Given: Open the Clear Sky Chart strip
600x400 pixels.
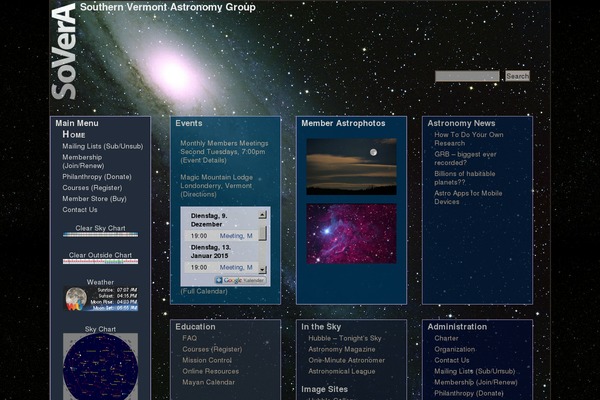Looking at the screenshot, I should [x=100, y=234].
